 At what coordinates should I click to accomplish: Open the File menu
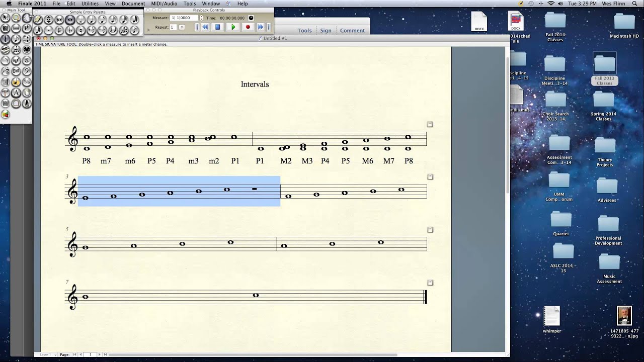pos(56,4)
